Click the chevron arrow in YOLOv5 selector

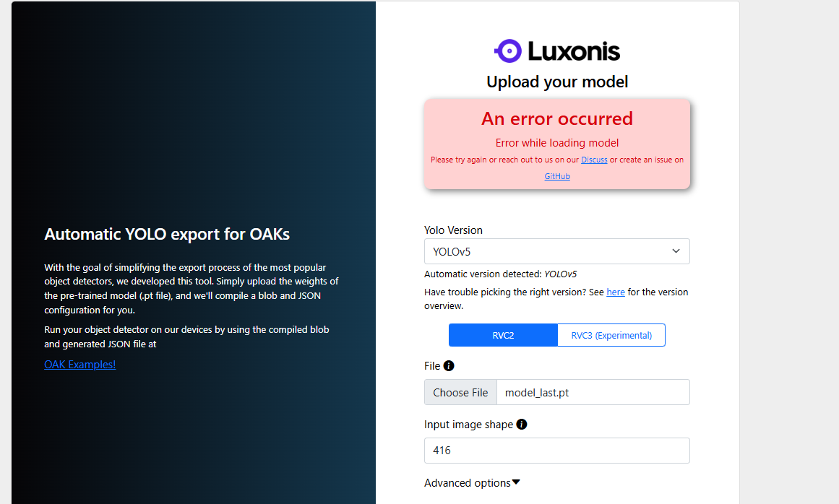coord(676,251)
